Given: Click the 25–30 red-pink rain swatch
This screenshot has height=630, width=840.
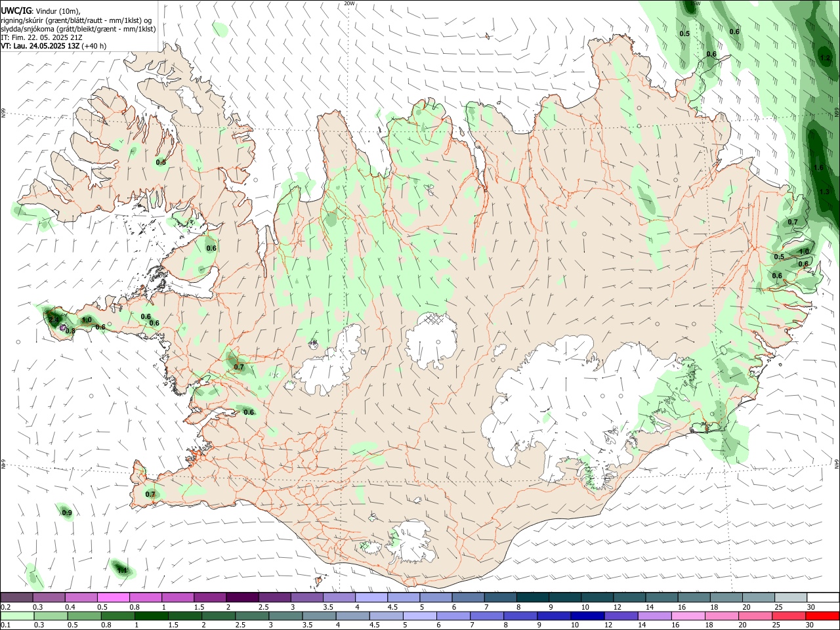Looking at the screenshot, I should [x=788, y=616].
